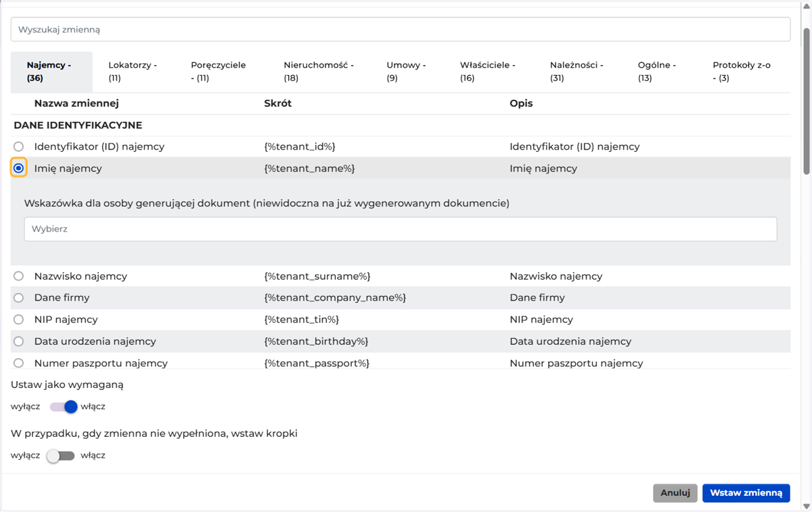Click the Nazwa zmiennej column header
This screenshot has width=812, height=512.
(76, 104)
